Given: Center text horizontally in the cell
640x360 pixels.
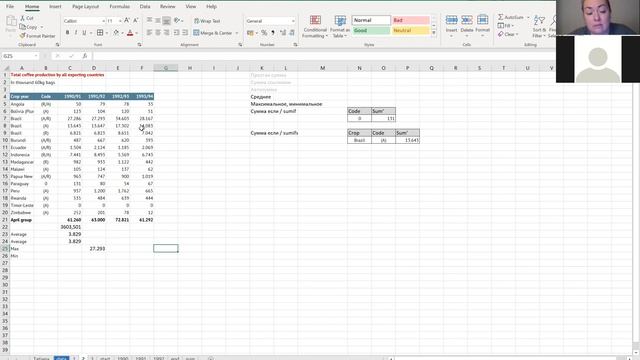Looking at the screenshot, I should point(158,33).
